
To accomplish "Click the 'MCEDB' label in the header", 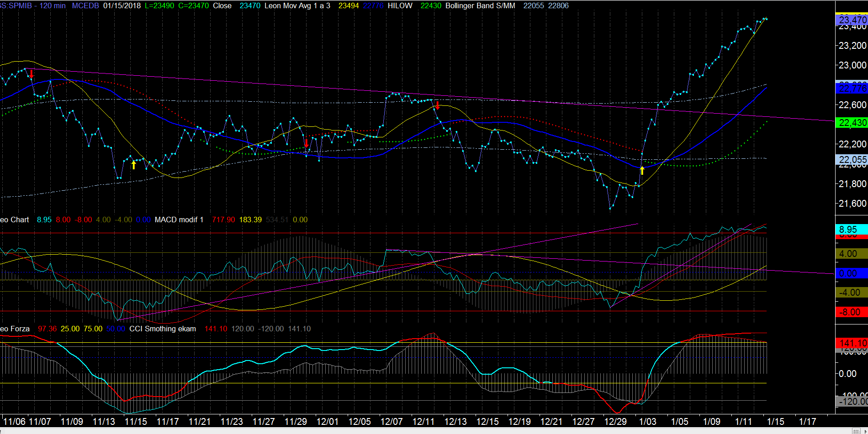I will click(85, 6).
